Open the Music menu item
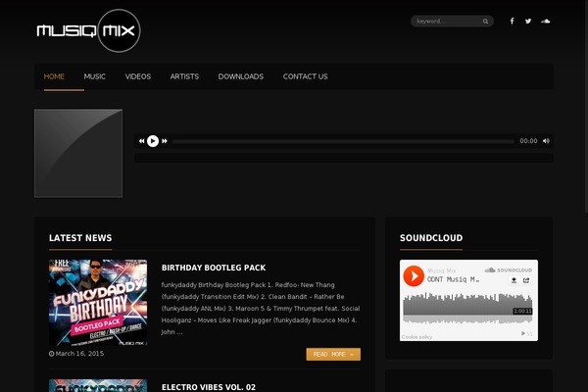This screenshot has height=392, width=588. click(x=94, y=76)
